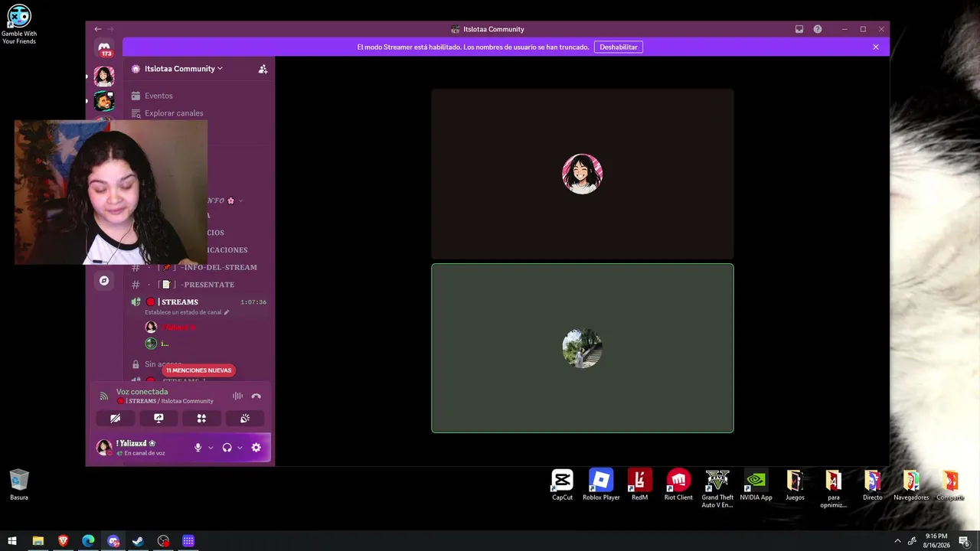The height and width of the screenshot is (551, 980).
Task: Open Discord help question mark icon
Action: coord(818,29)
